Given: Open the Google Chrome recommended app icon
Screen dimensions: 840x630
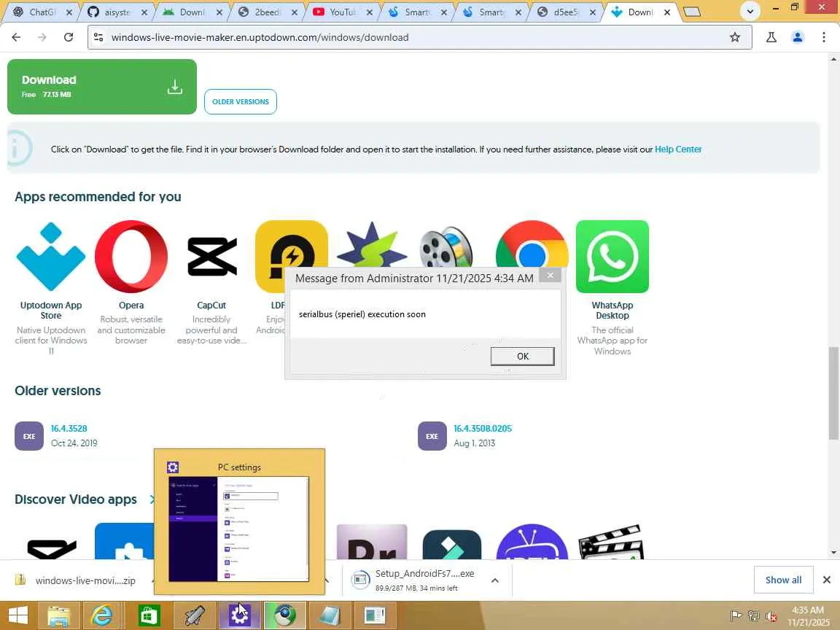Looking at the screenshot, I should click(532, 244).
